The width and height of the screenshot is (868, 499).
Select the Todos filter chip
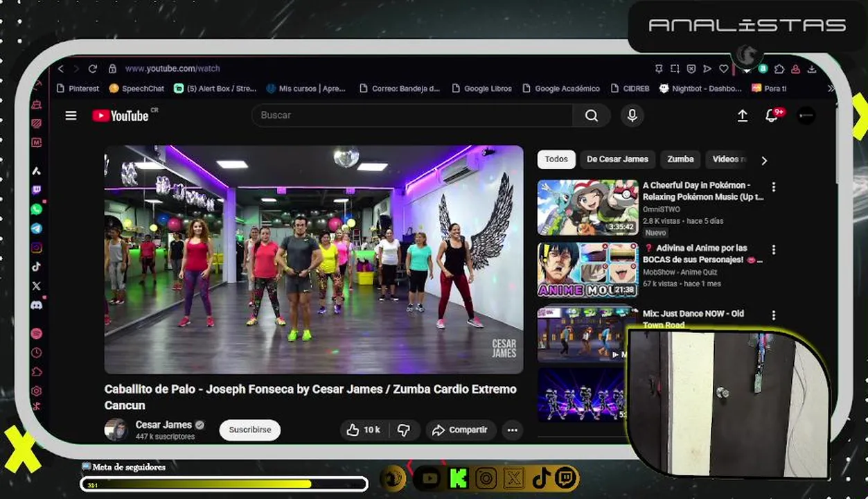[x=556, y=159]
